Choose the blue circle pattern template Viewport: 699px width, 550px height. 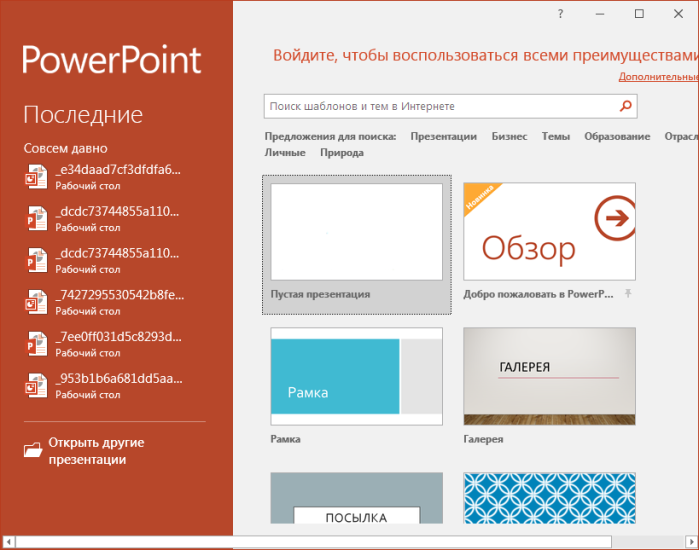pos(549,498)
